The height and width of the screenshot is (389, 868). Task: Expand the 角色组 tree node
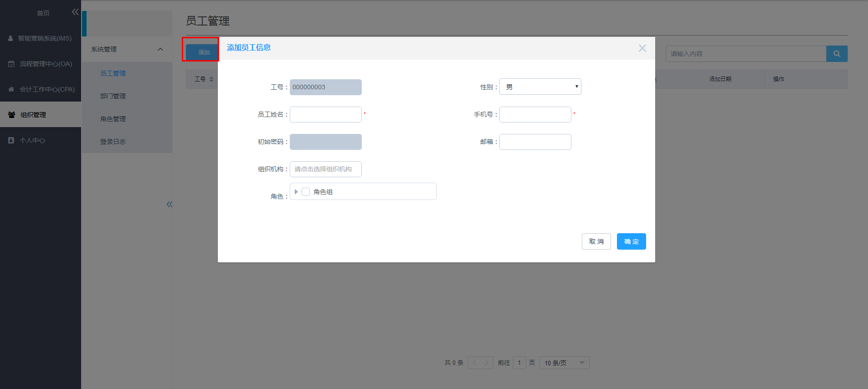296,192
